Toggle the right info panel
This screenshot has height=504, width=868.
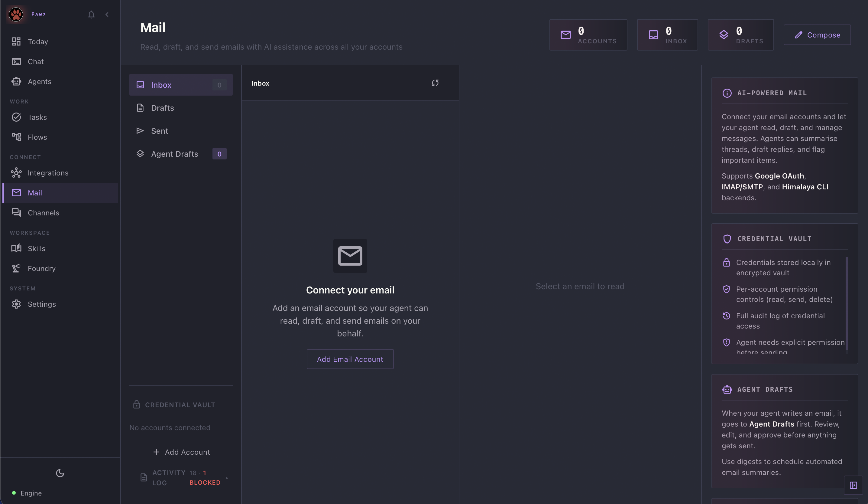854,485
